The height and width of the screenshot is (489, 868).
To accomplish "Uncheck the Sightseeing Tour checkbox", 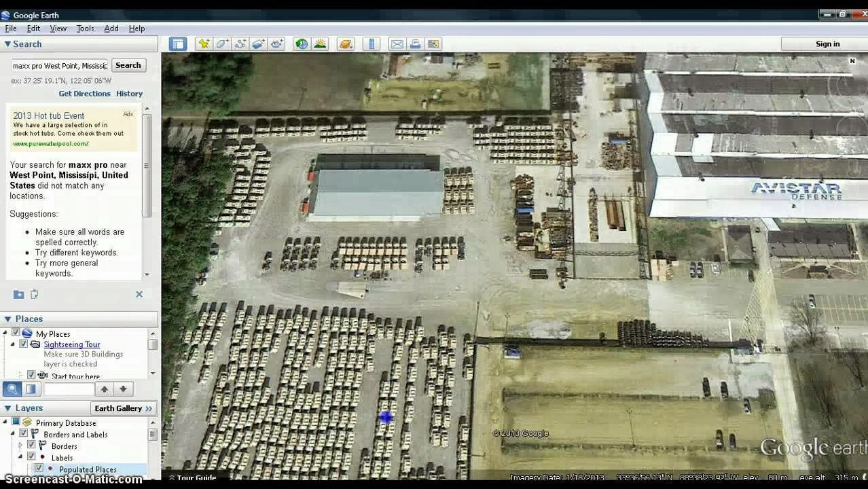I will 23,344.
